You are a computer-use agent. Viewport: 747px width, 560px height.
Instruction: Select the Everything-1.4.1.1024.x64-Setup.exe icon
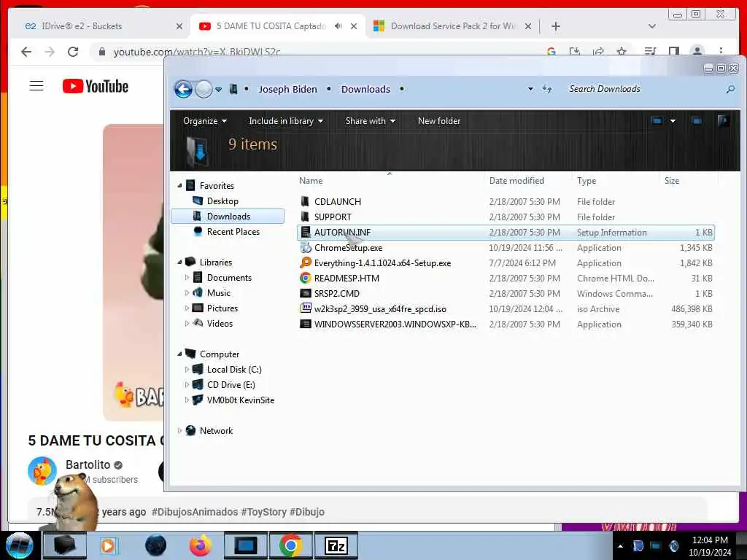305,262
